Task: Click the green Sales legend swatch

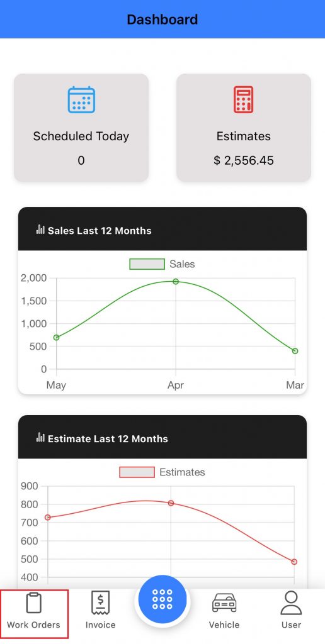Action: 147,264
